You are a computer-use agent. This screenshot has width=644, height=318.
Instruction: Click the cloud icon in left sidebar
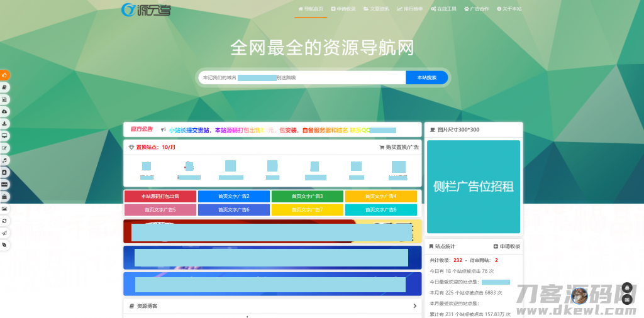click(x=4, y=111)
